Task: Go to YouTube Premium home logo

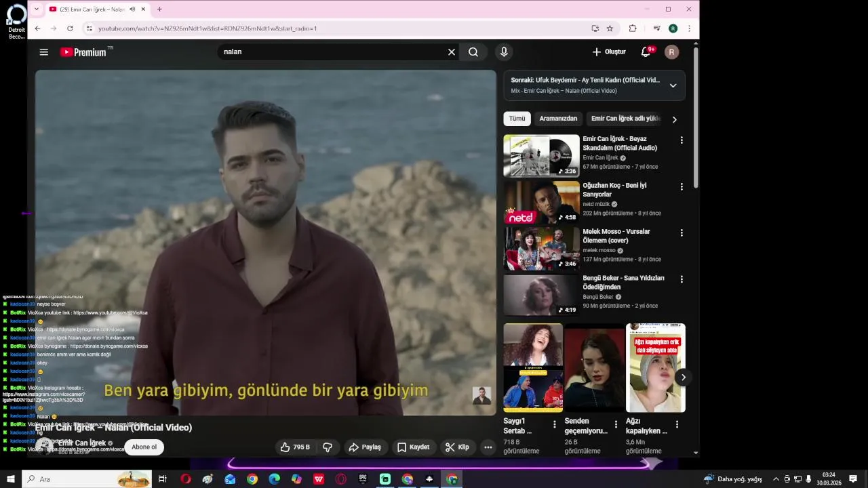Action: pos(83,52)
